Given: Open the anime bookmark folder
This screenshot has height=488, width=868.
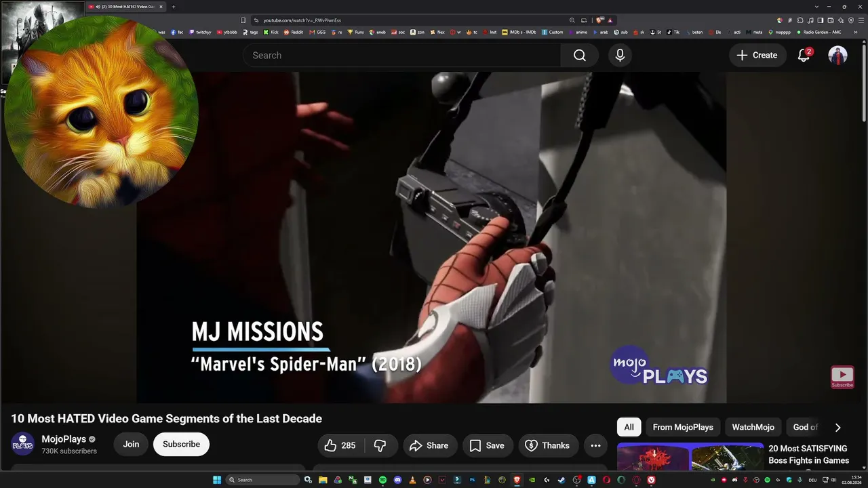Looking at the screenshot, I should point(578,32).
